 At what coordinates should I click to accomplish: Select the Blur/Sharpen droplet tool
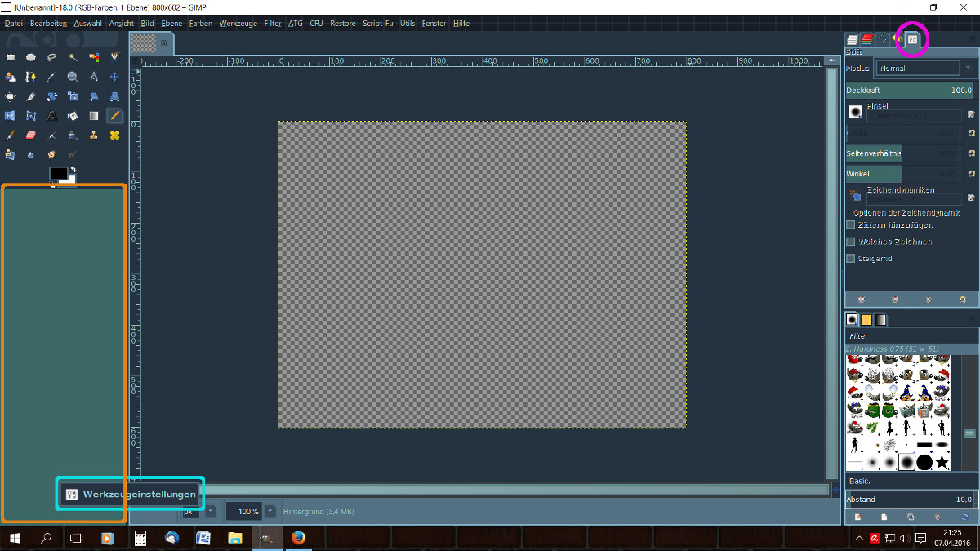[30, 154]
